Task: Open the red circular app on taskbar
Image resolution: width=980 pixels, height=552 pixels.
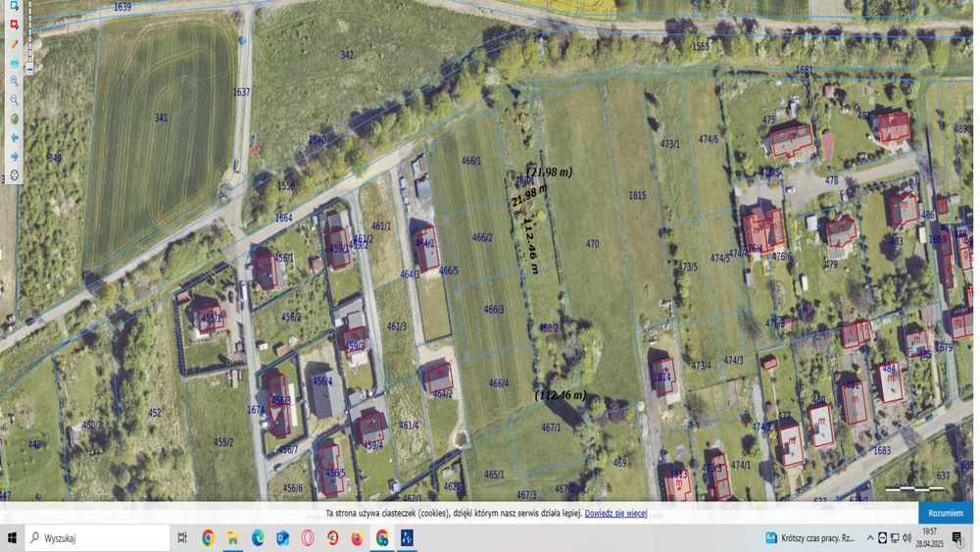Action: tap(332, 537)
